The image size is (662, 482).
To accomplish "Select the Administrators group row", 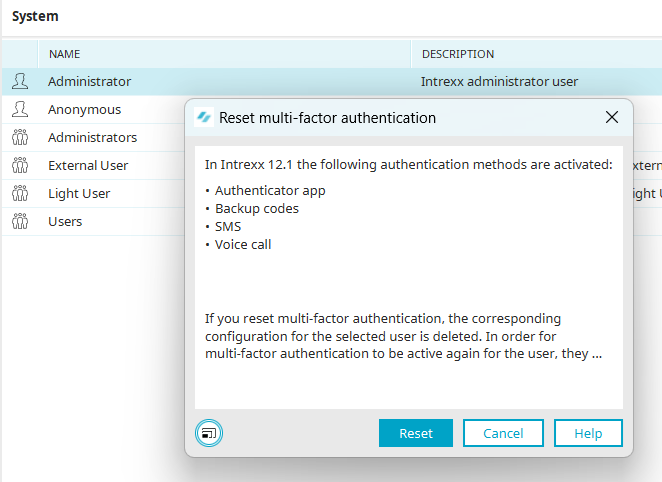I will [94, 137].
